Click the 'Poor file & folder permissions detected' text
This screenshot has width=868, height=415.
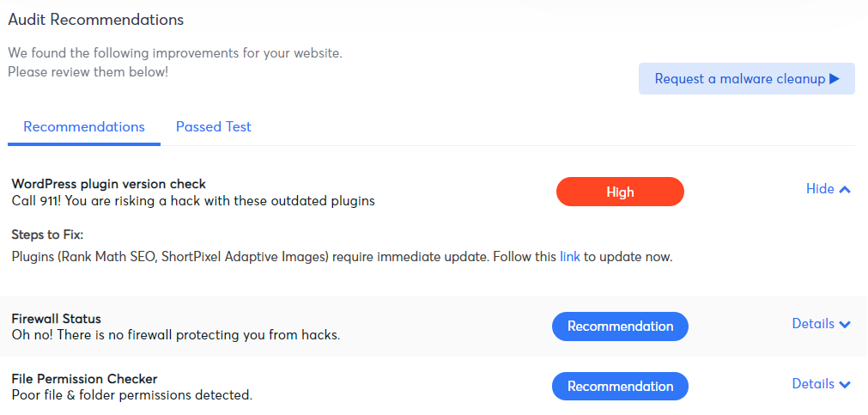click(x=131, y=395)
